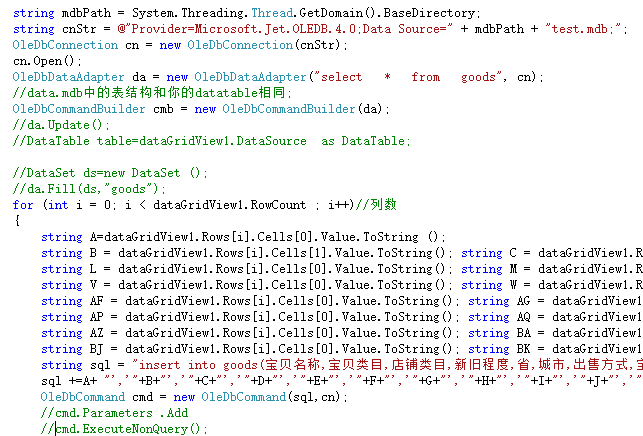Click the for keyword of the loop
The image size is (643, 436).
(x=23, y=205)
